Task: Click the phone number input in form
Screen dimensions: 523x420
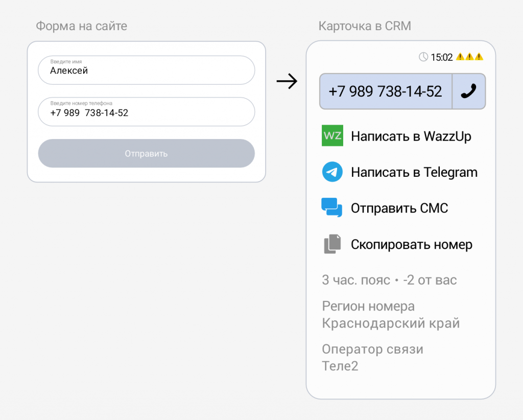Action: [146, 112]
